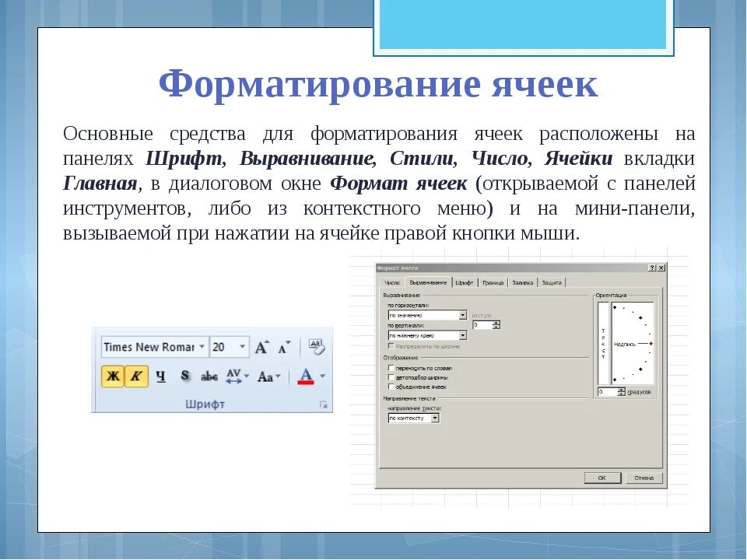Click the AV character spacing icon

tap(234, 376)
